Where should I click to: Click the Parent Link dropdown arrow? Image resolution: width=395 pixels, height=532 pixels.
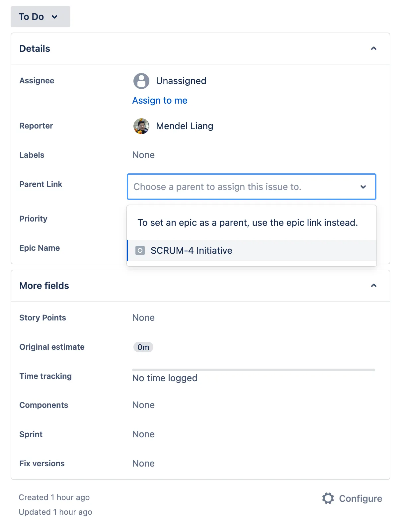pyautogui.click(x=363, y=187)
